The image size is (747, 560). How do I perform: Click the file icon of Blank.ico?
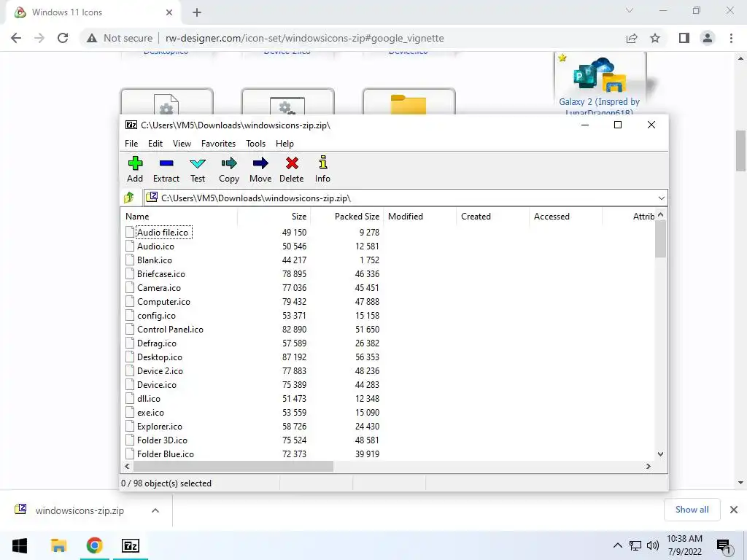click(x=130, y=260)
